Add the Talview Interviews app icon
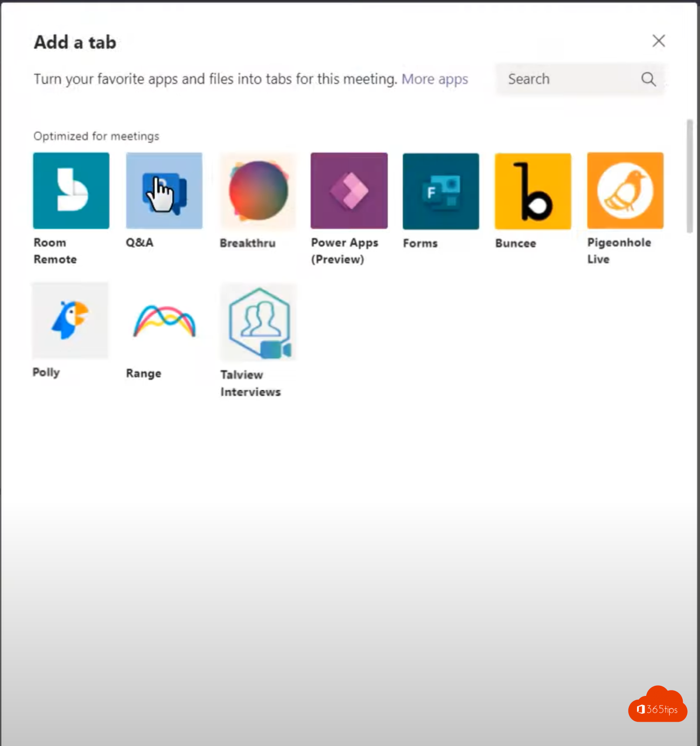700x746 pixels. 258,322
